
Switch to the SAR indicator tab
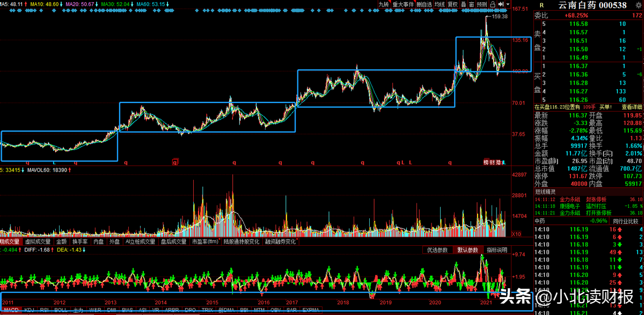(x=291, y=310)
